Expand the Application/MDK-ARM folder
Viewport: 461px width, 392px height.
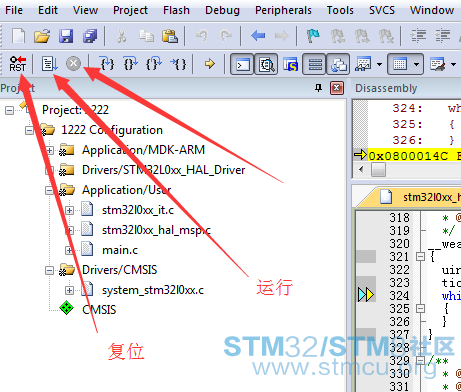pos(49,150)
